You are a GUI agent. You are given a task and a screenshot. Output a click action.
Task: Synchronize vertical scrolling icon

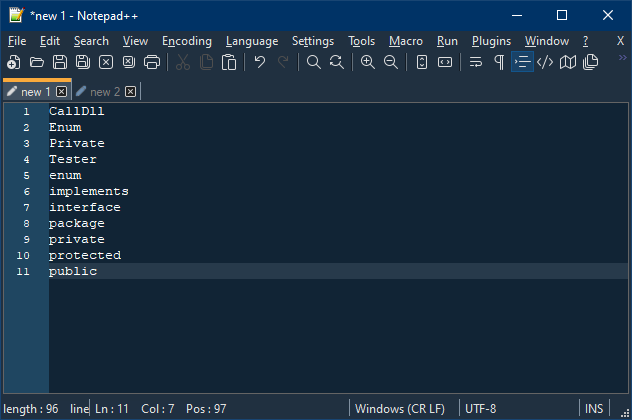click(422, 62)
